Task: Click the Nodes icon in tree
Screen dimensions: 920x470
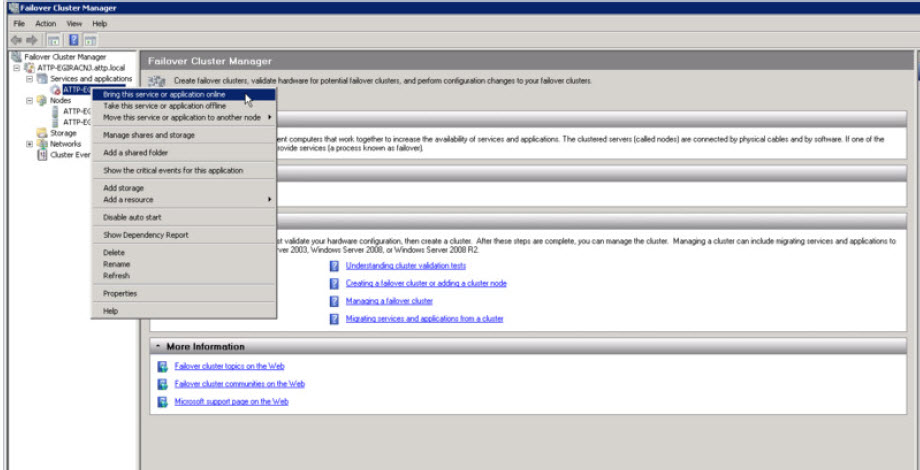Action: click(x=42, y=100)
